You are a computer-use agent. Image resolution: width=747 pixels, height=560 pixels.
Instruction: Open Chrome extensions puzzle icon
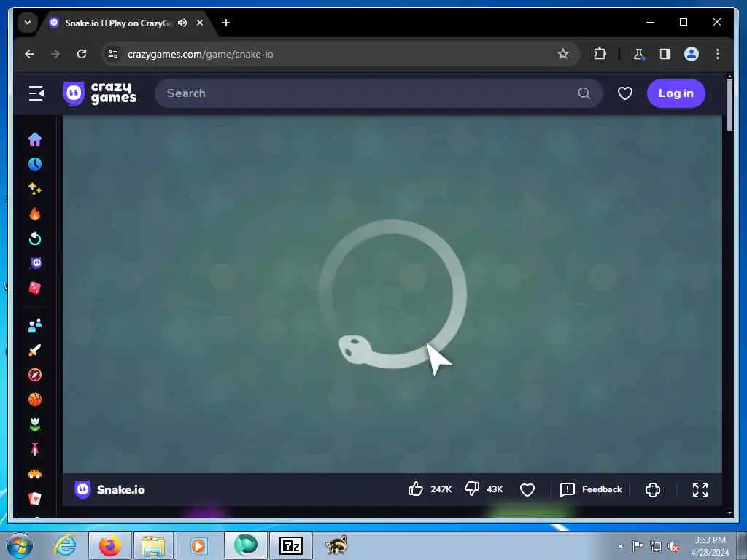click(x=600, y=54)
